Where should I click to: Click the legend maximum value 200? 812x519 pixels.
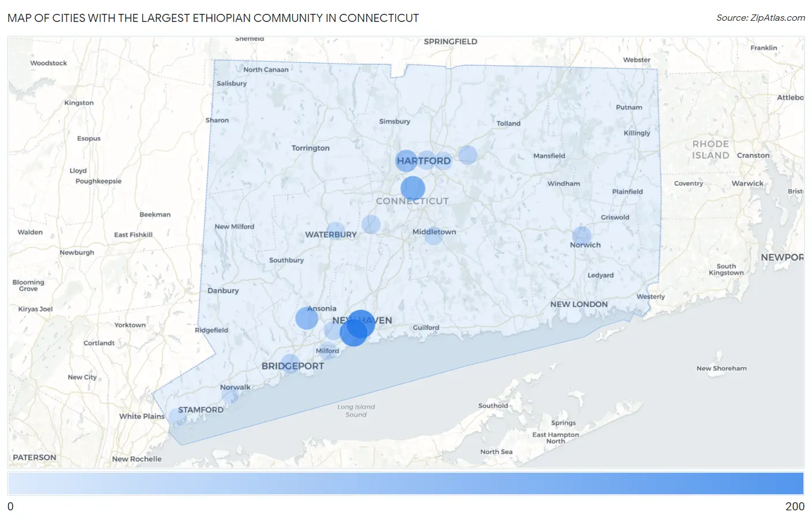click(795, 506)
